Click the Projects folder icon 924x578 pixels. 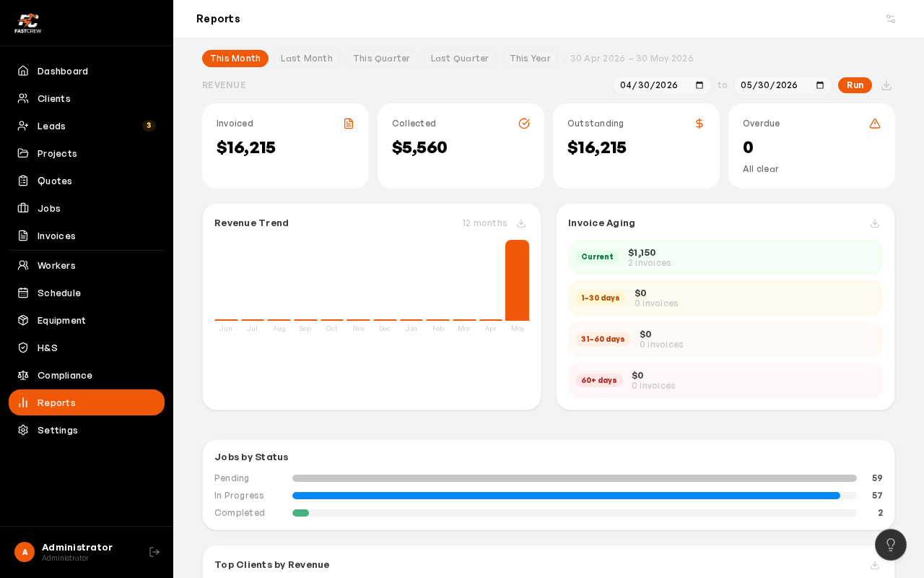23,153
